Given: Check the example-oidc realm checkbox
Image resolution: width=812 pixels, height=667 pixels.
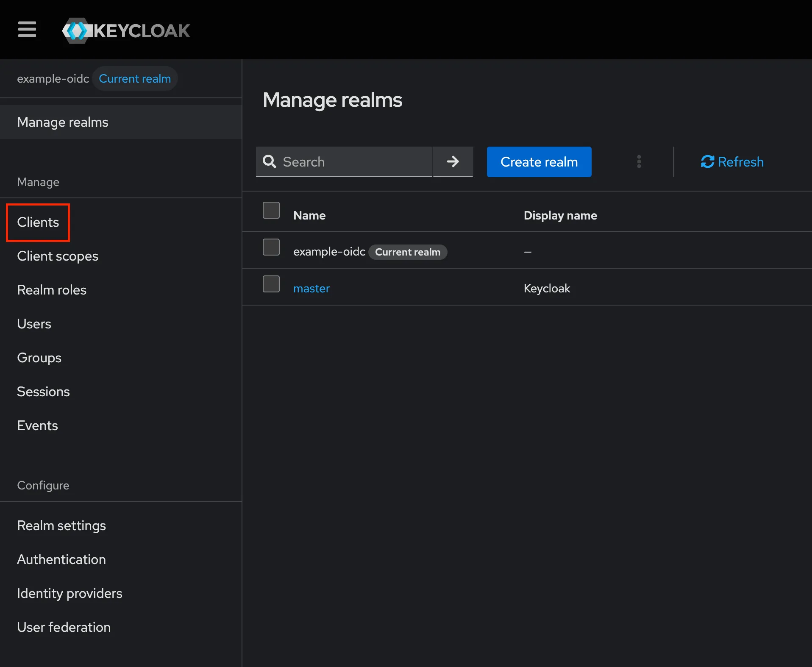Looking at the screenshot, I should coord(271,247).
